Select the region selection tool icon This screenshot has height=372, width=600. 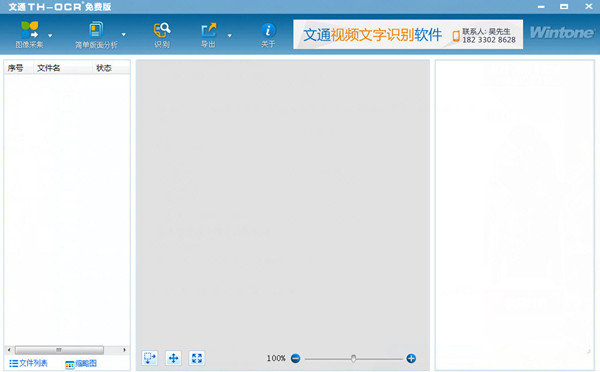tap(150, 358)
